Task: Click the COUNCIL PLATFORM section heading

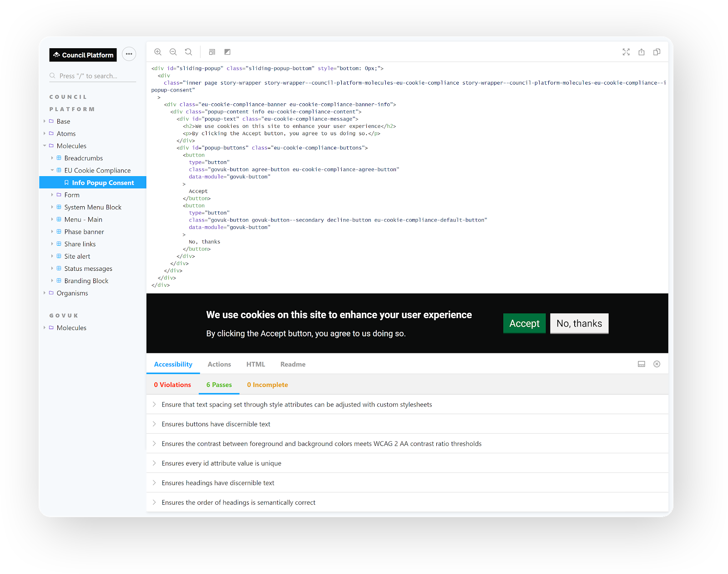Action: tap(72, 103)
